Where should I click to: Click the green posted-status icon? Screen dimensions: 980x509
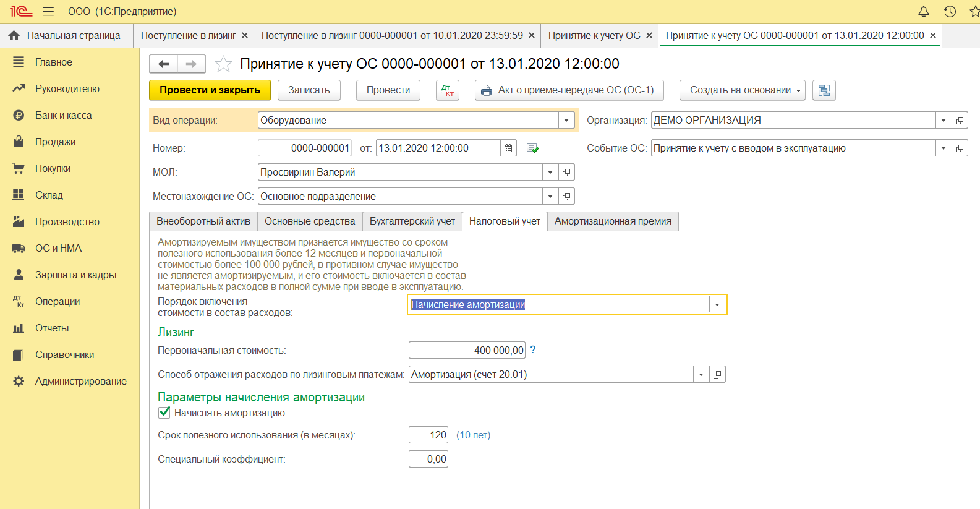point(532,148)
